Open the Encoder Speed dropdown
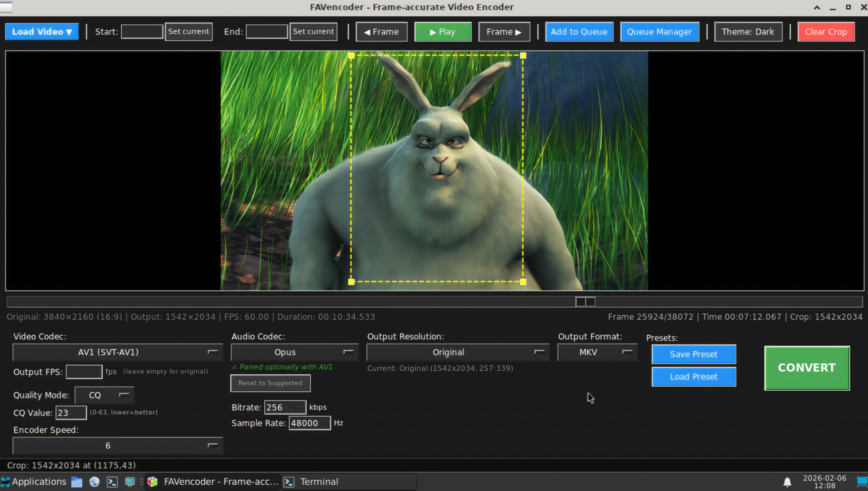Screen dimensions: 868x491 coord(118,446)
